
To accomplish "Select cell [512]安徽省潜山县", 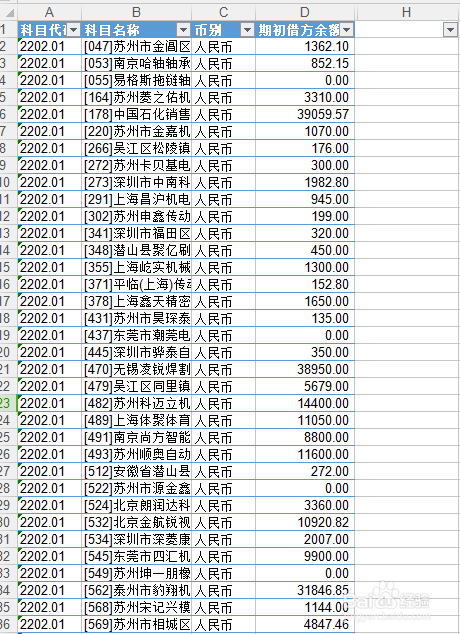I will 136,471.
